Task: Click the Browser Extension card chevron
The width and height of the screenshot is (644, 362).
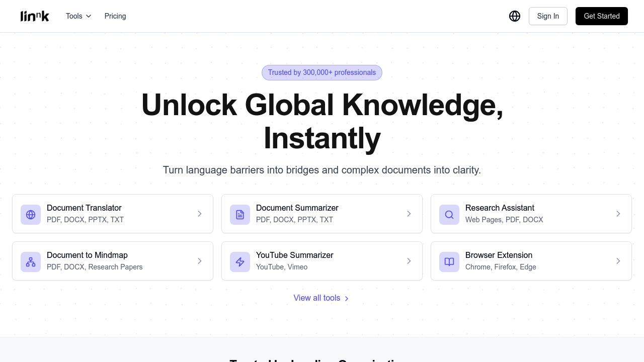Action: 618,261
